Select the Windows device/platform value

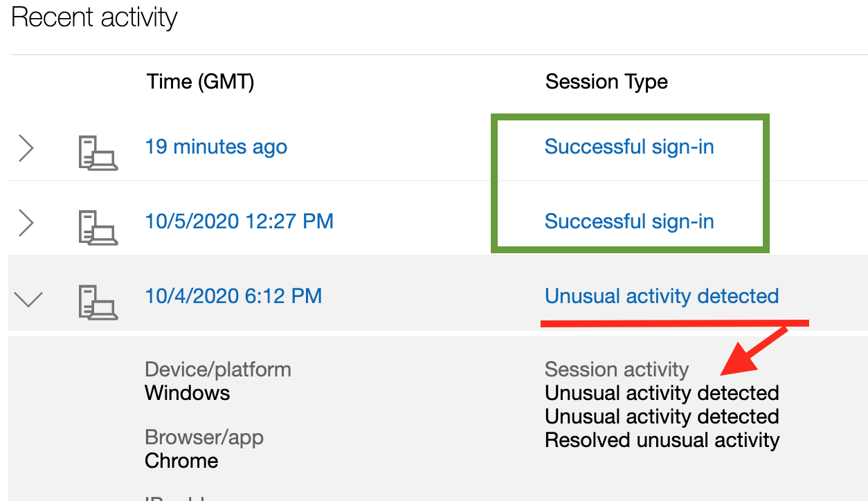pyautogui.click(x=187, y=393)
